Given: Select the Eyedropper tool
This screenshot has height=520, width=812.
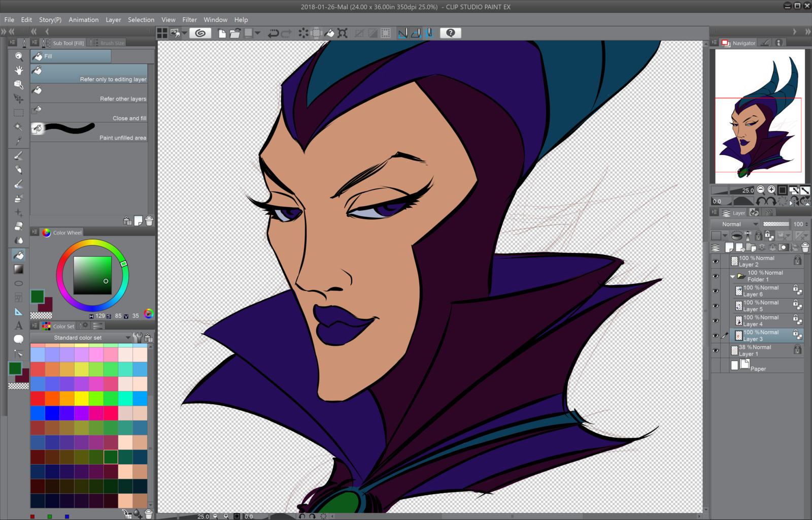Looking at the screenshot, I should tap(19, 141).
